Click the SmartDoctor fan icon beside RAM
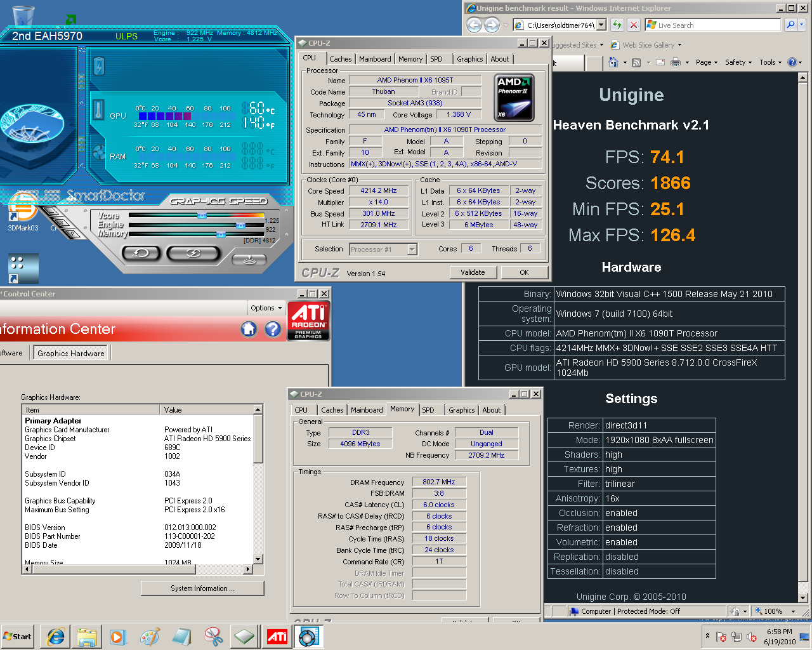 (x=99, y=153)
